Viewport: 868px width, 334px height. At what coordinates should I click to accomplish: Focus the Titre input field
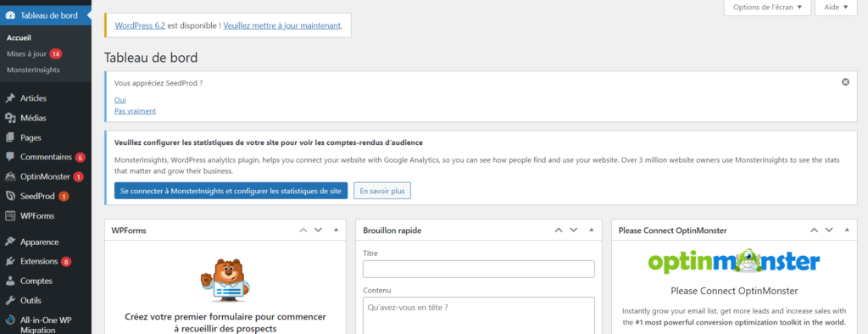[x=479, y=270]
